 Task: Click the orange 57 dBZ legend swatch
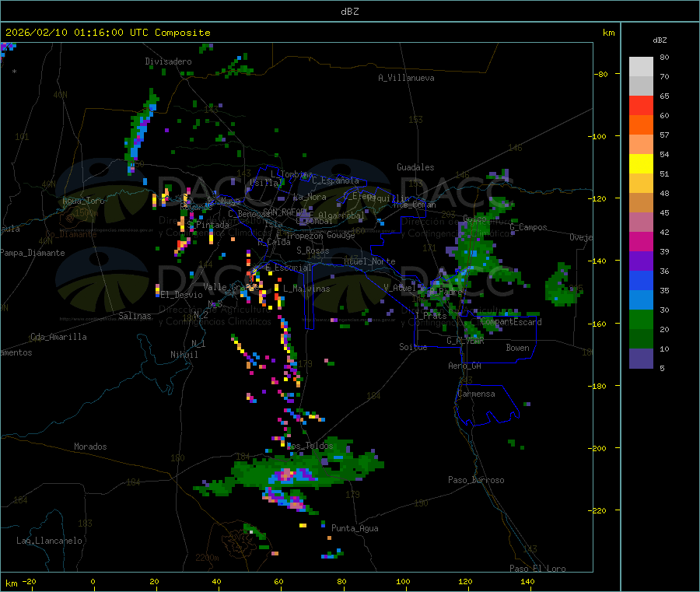coord(641,125)
